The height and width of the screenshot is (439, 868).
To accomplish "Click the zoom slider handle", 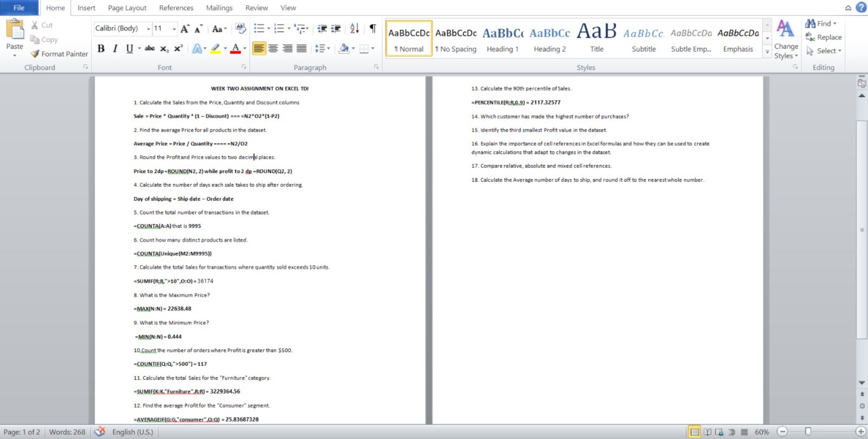I will point(808,431).
